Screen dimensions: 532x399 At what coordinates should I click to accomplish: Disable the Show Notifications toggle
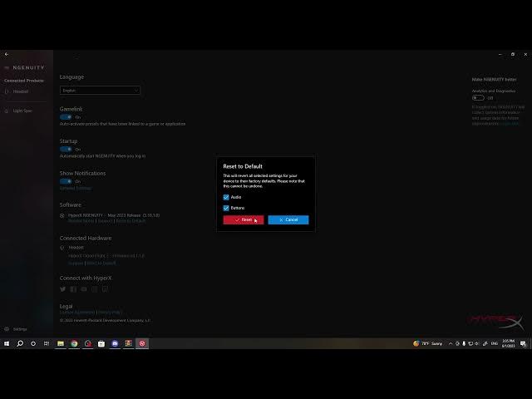pos(66,181)
